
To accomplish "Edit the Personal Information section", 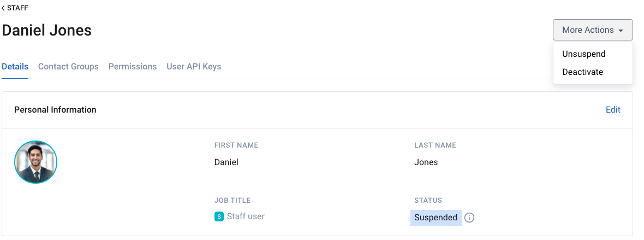I will (613, 109).
